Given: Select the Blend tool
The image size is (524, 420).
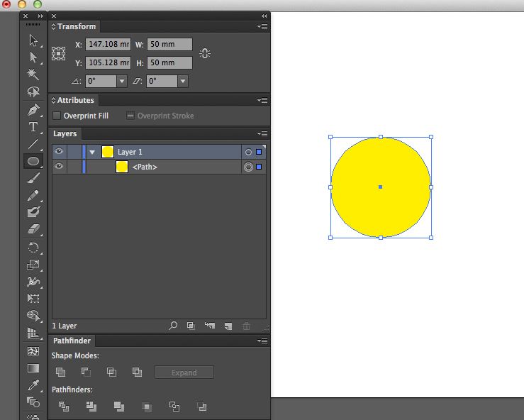Looking at the screenshot, I should pyautogui.click(x=33, y=402).
